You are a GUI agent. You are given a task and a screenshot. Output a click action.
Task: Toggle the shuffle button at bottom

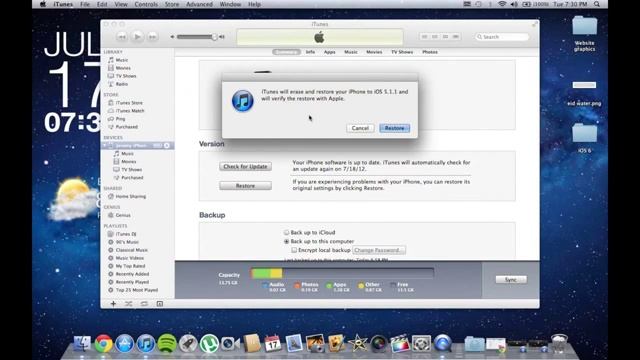[x=129, y=304]
